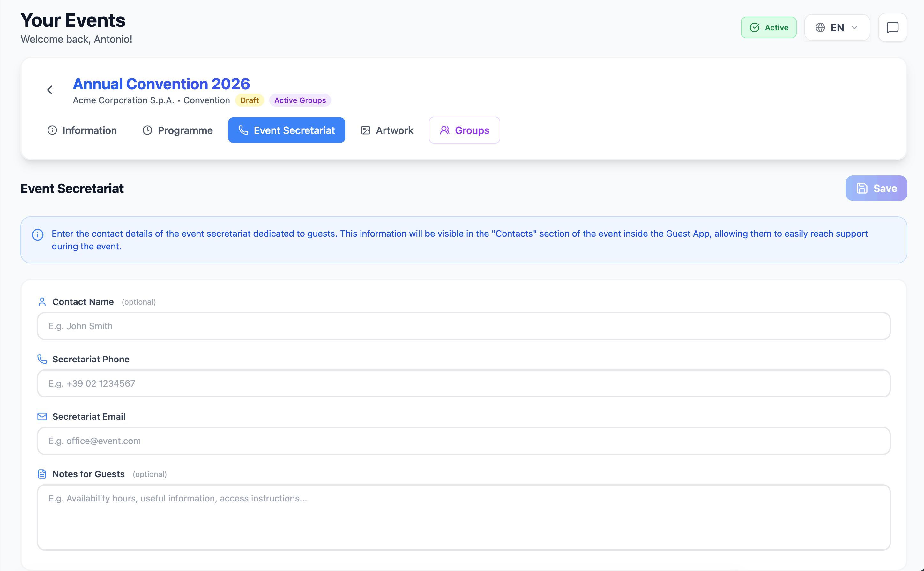The width and height of the screenshot is (924, 571).
Task: Click 'Acme Corporation S.p.A.' text
Action: (123, 100)
